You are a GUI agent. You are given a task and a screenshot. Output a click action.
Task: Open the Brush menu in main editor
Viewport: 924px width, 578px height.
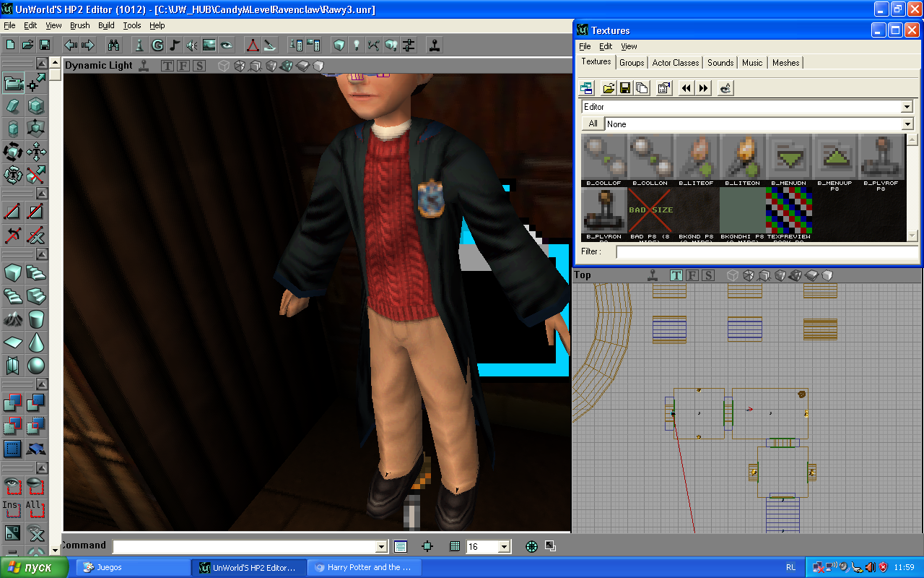80,25
